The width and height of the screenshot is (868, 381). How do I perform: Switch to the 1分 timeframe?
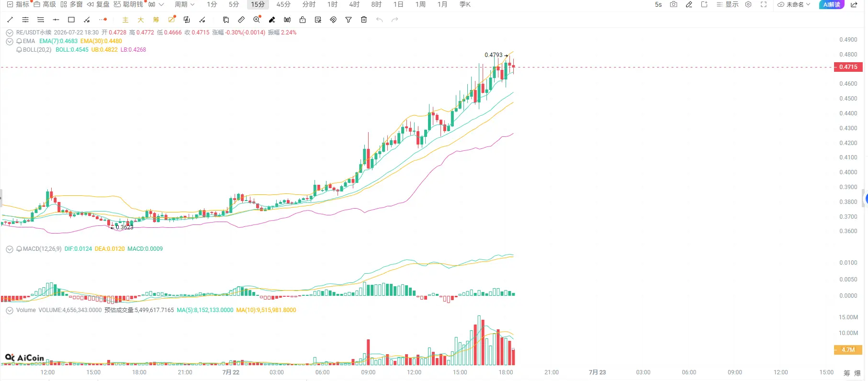click(212, 4)
